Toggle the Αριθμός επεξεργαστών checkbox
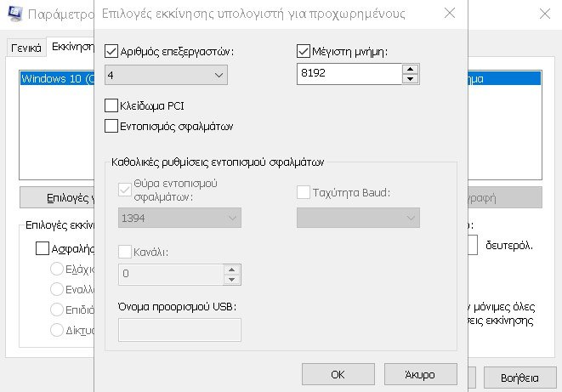Screen dimensions: 562x392 click(x=111, y=52)
